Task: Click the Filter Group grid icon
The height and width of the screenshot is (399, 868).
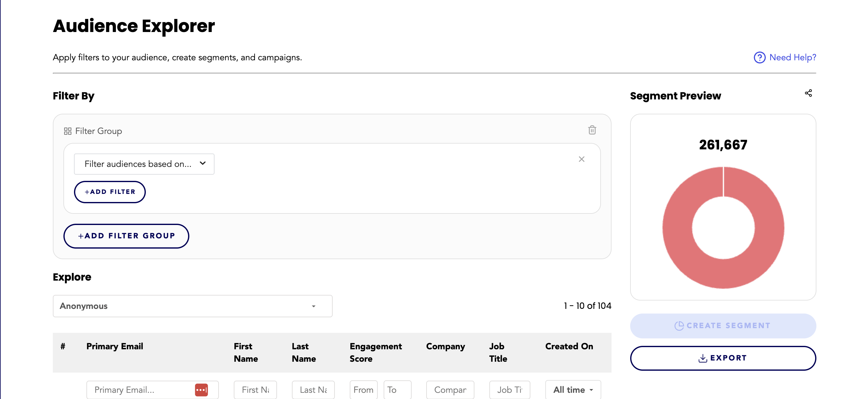Action: (x=67, y=131)
